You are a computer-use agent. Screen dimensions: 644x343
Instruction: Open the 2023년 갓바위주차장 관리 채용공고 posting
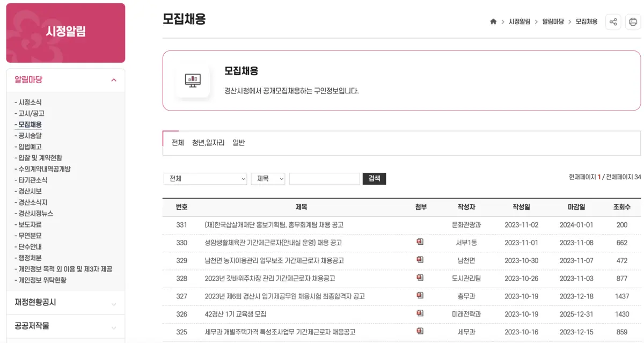coord(271,278)
